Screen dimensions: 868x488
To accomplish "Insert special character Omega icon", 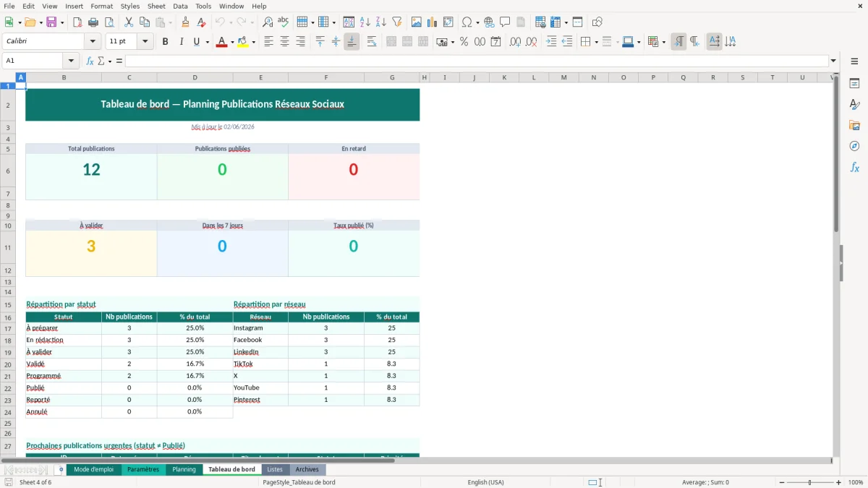I will (467, 22).
